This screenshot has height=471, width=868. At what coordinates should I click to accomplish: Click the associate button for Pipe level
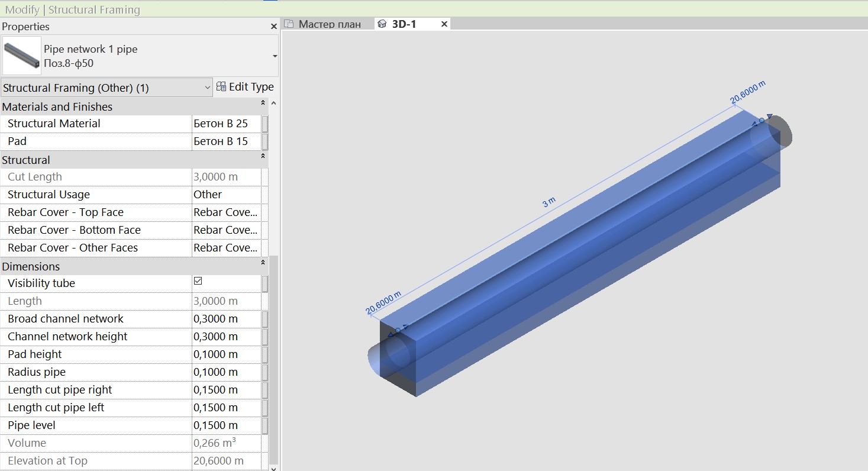pyautogui.click(x=264, y=425)
